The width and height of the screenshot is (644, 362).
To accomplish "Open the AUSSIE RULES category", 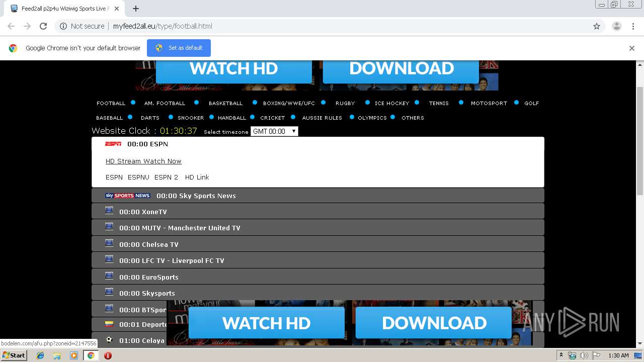I will (322, 118).
